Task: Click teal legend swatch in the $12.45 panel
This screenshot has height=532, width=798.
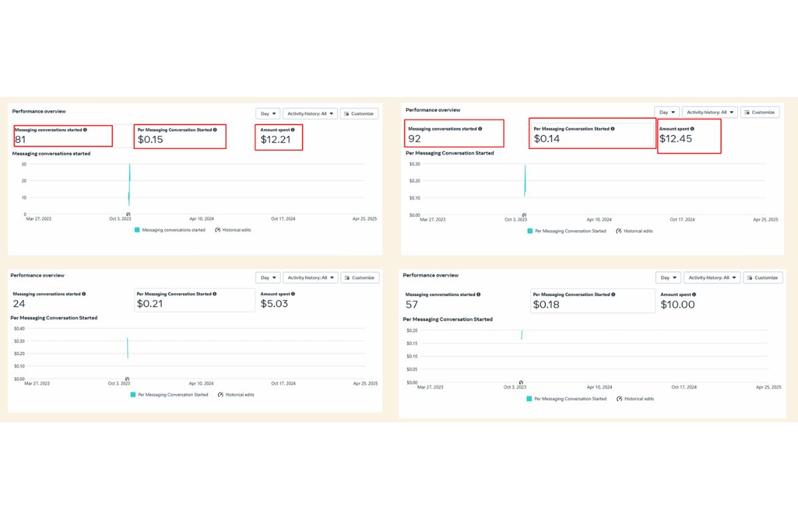Action: 530,231
